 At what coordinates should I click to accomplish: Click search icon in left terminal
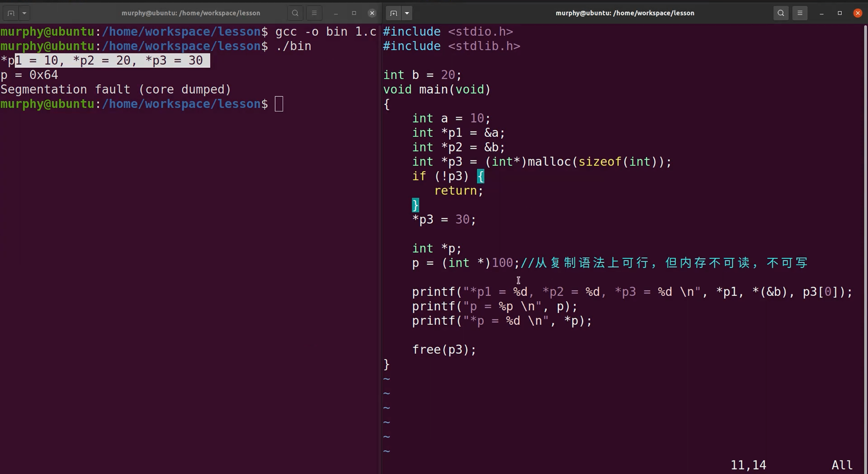coord(295,13)
